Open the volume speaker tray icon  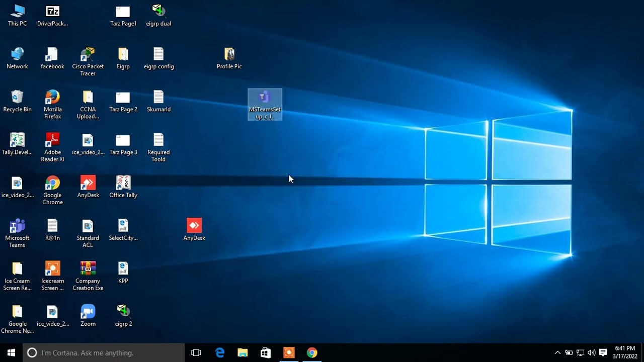pyautogui.click(x=592, y=352)
